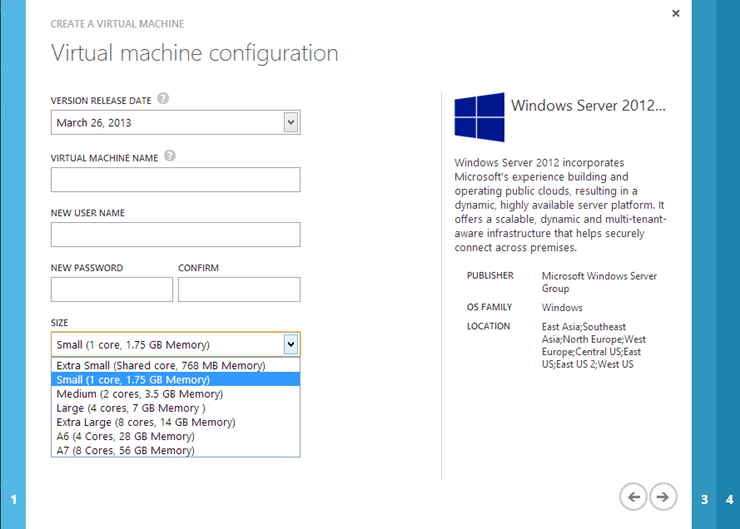Click the Location regions list text
This screenshot has width=740, height=529.
594,345
